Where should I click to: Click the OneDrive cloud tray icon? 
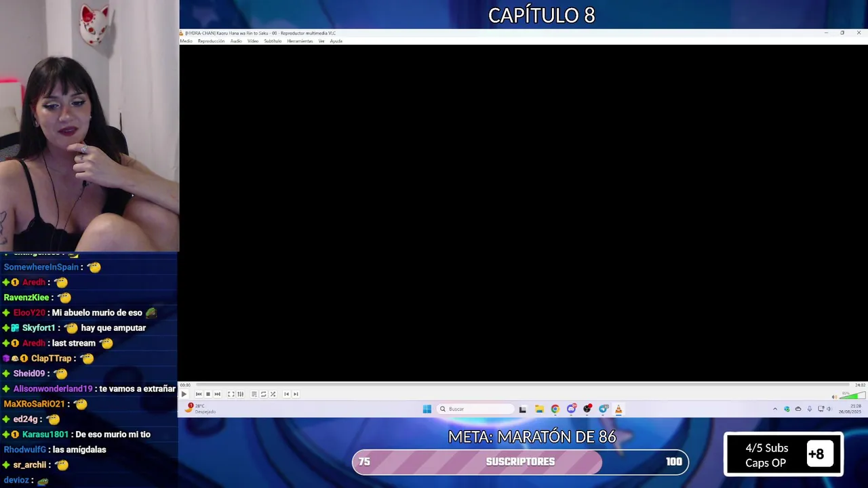(798, 409)
